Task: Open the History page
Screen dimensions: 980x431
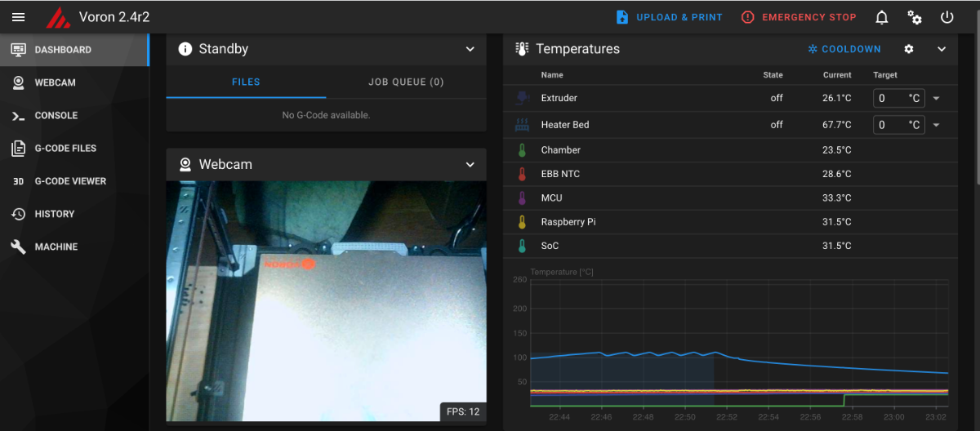Action: point(74,214)
